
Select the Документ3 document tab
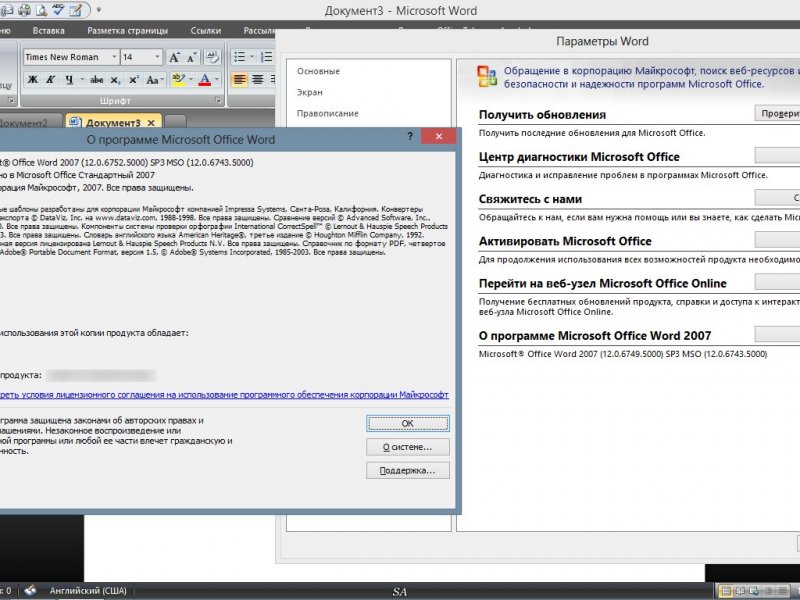[x=113, y=122]
